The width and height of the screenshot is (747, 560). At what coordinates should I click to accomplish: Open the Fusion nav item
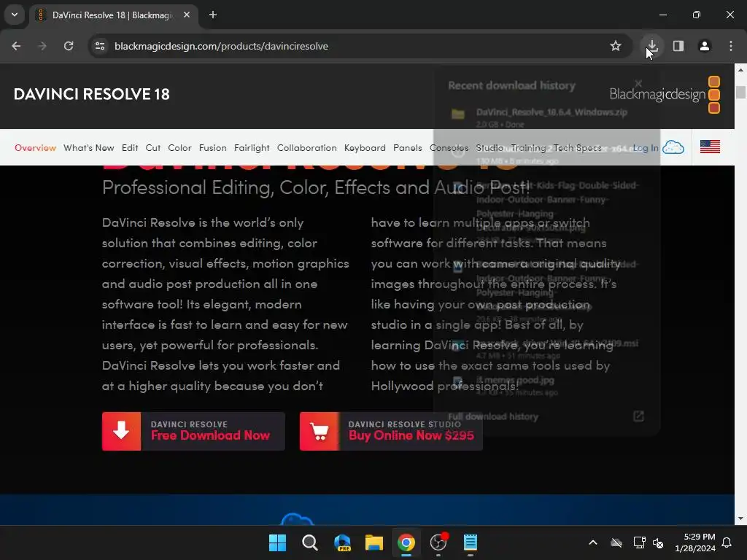tap(213, 148)
